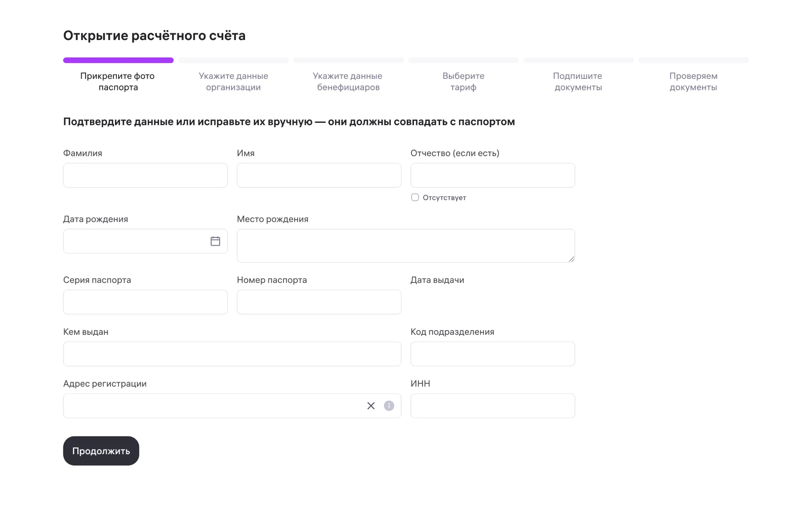Go to Укажите данные организации step

[x=233, y=82]
